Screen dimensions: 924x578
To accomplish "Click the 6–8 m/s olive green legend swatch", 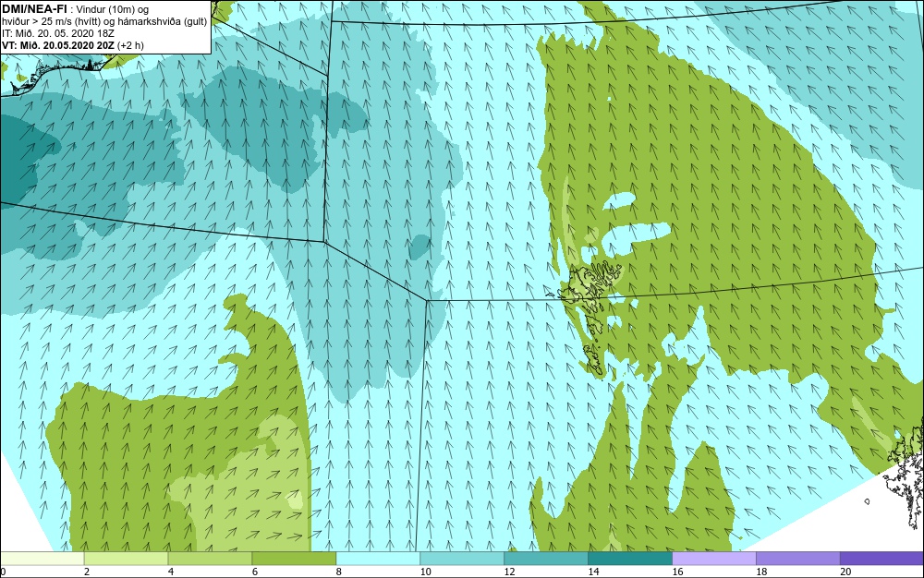I will tap(294, 559).
